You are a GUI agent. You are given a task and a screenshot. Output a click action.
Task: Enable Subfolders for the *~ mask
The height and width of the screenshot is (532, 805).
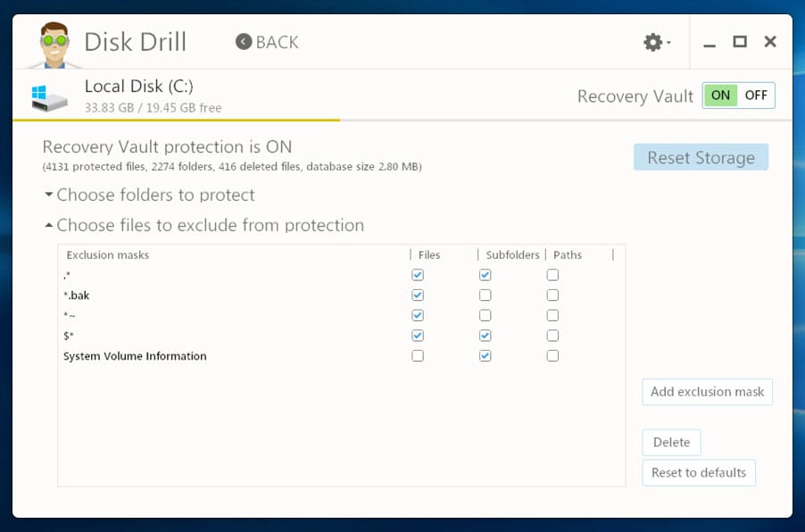point(485,316)
